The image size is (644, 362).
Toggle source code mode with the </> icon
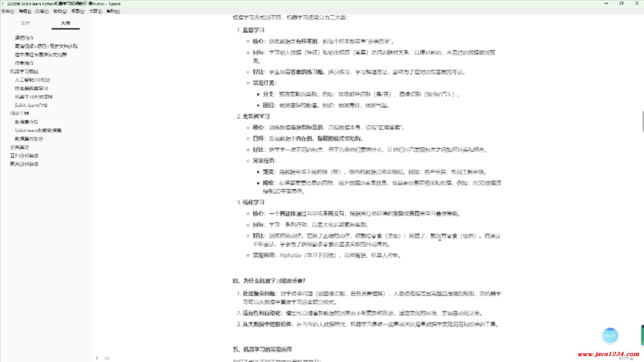click(x=107, y=358)
